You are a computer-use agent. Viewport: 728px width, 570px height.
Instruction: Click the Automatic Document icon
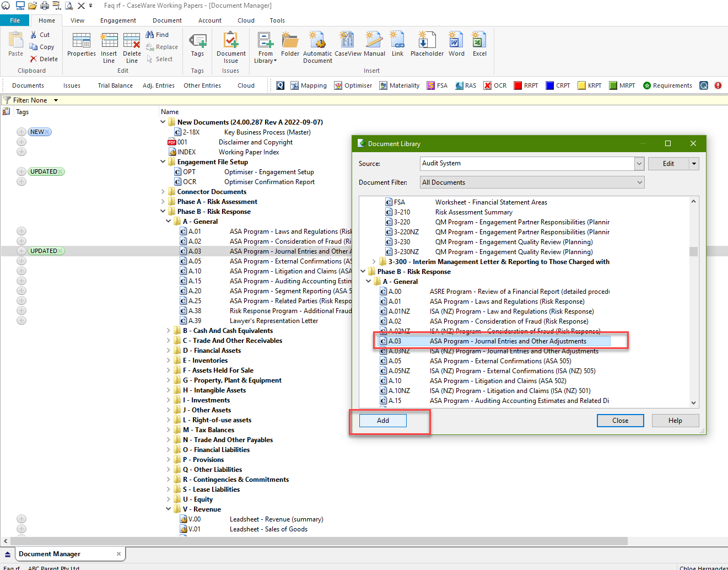point(317,47)
